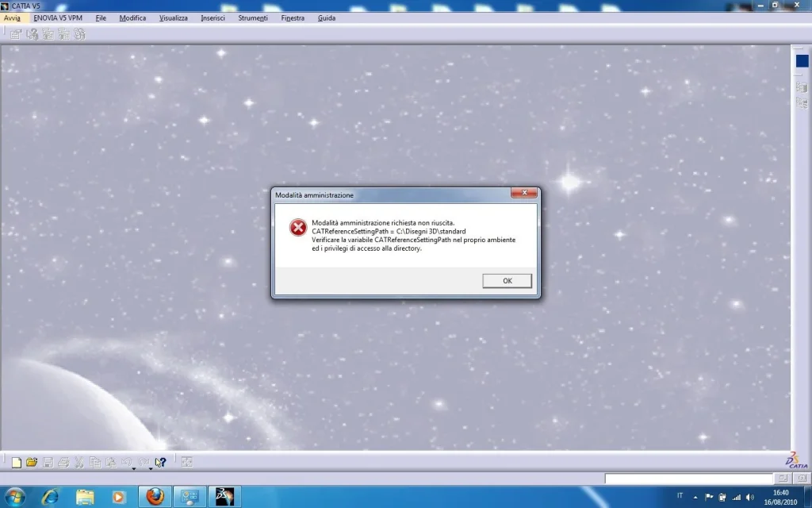The width and height of the screenshot is (812, 508).
Task: Open the Inserisci menu
Action: [x=213, y=17]
